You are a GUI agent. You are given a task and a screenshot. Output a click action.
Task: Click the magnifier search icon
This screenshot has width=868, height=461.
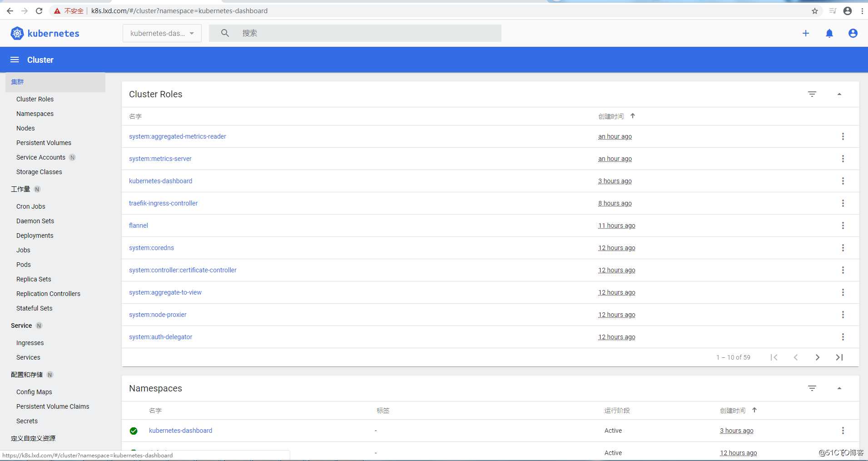[x=225, y=33]
